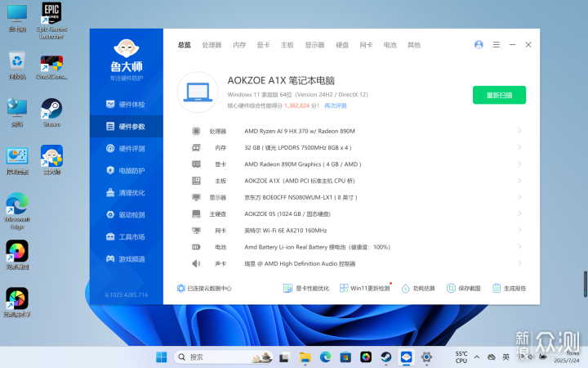Click the score 1,382,824 text
Viewport: 588px width, 368px height.
[297, 105]
